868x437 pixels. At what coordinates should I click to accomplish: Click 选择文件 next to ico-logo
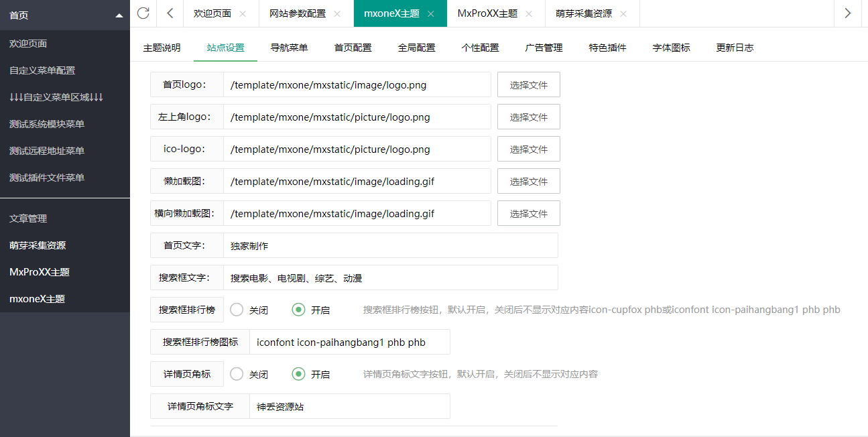528,149
